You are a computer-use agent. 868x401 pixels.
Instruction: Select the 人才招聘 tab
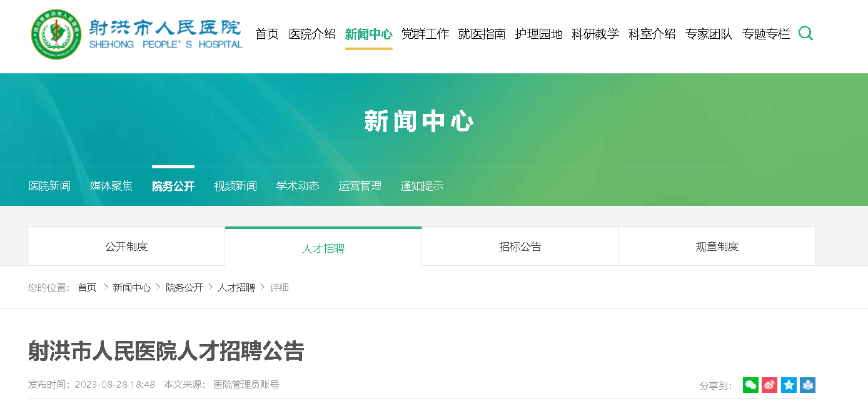323,248
